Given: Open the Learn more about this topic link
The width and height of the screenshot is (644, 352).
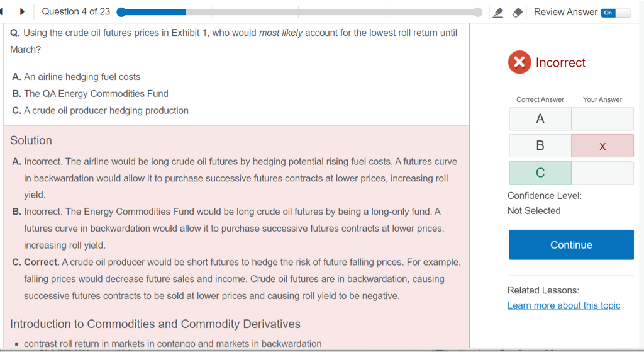Looking at the screenshot, I should coord(563,305).
